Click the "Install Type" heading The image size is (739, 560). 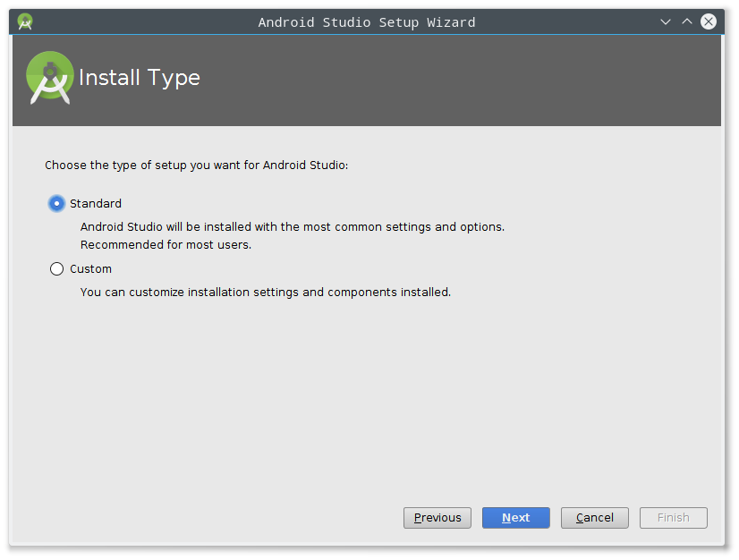[x=140, y=78]
